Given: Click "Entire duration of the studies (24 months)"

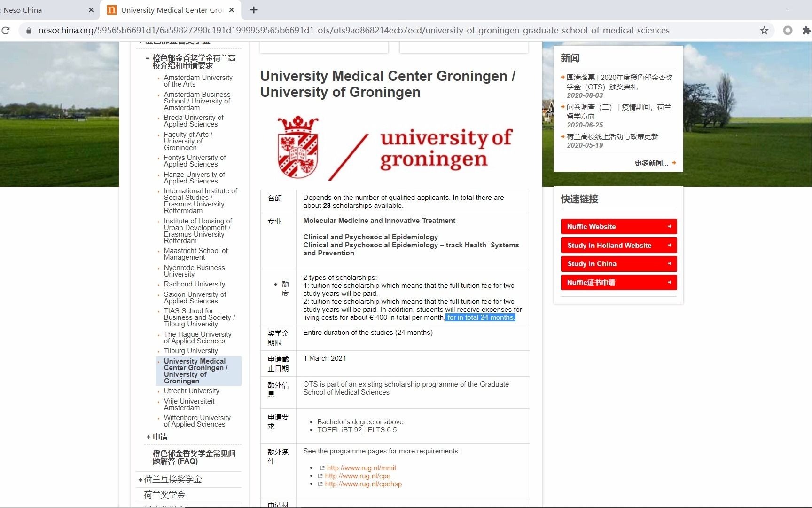Looking at the screenshot, I should point(368,333).
